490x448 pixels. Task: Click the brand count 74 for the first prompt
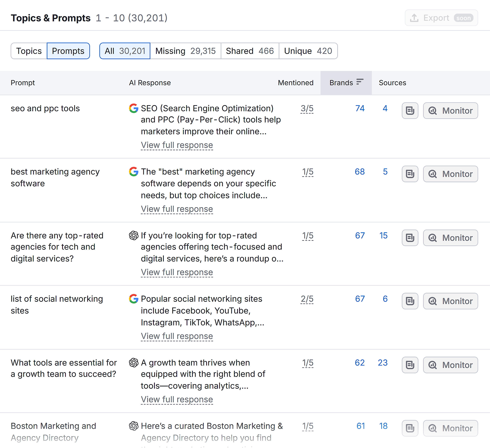[x=360, y=109]
